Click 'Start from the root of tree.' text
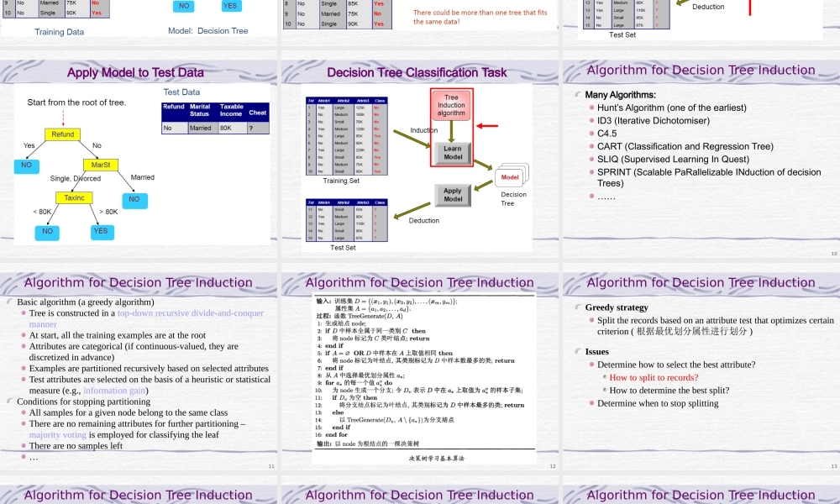 click(x=76, y=102)
